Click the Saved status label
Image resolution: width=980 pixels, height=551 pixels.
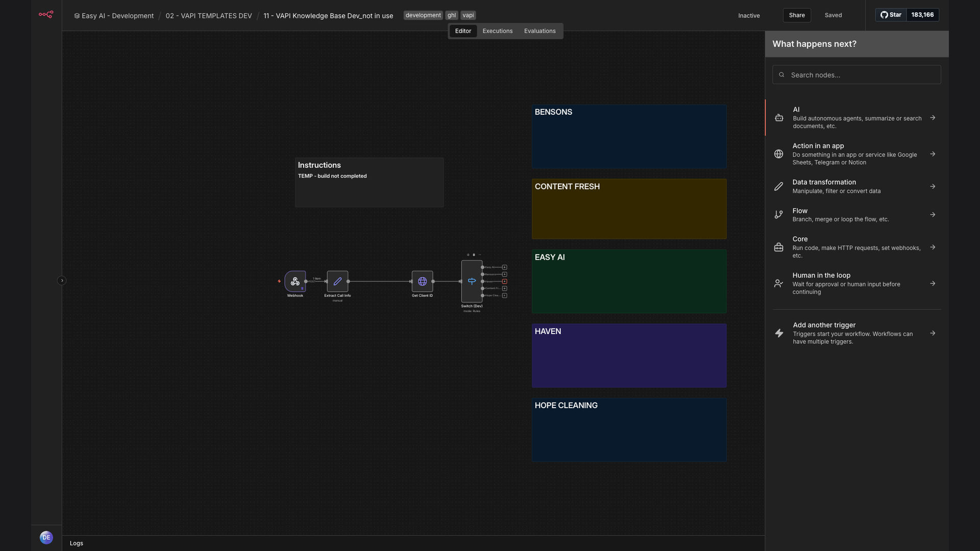pyautogui.click(x=833, y=15)
